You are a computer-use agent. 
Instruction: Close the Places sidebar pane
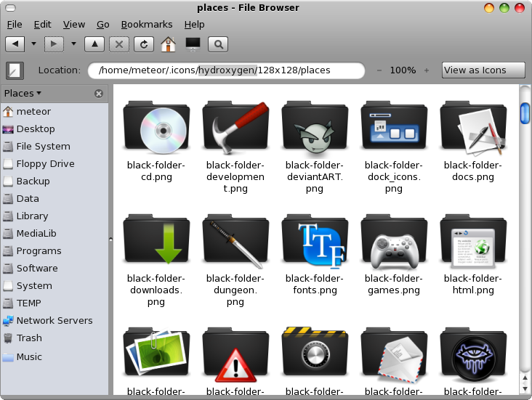pos(99,94)
